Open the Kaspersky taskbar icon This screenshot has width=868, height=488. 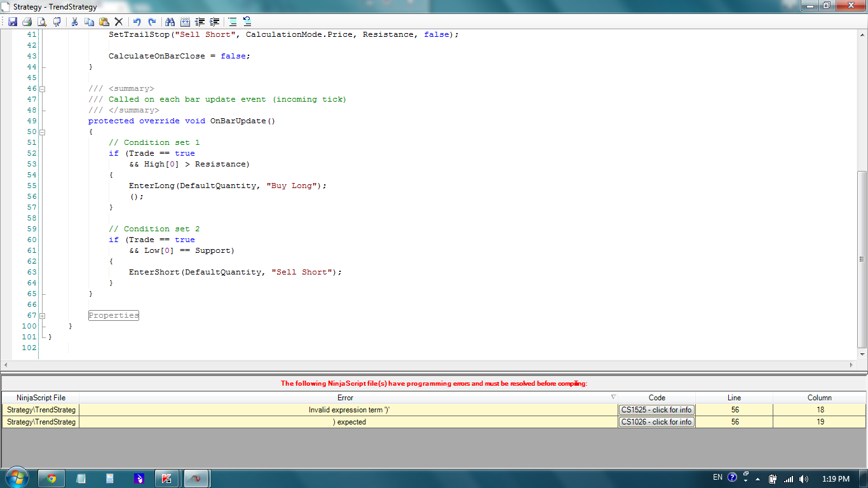pyautogui.click(x=167, y=478)
